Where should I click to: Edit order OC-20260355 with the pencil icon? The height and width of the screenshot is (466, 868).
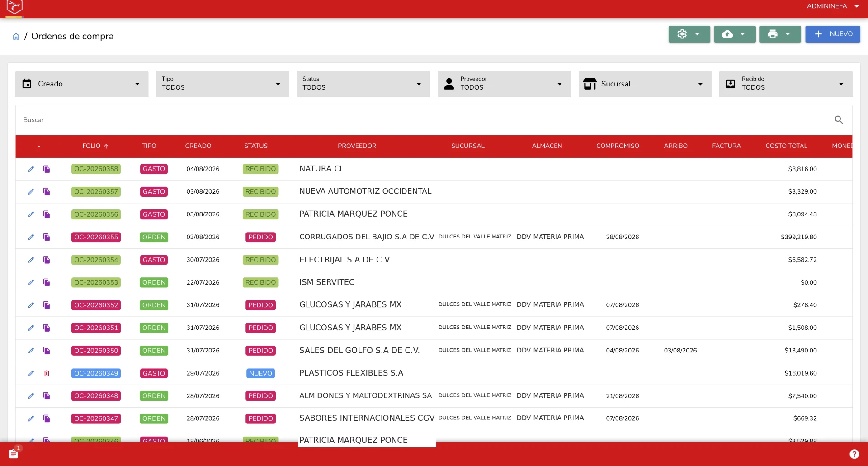[x=31, y=237]
